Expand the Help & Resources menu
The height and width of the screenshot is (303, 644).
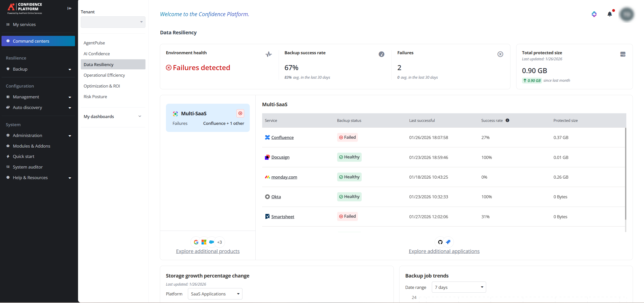tap(70, 178)
